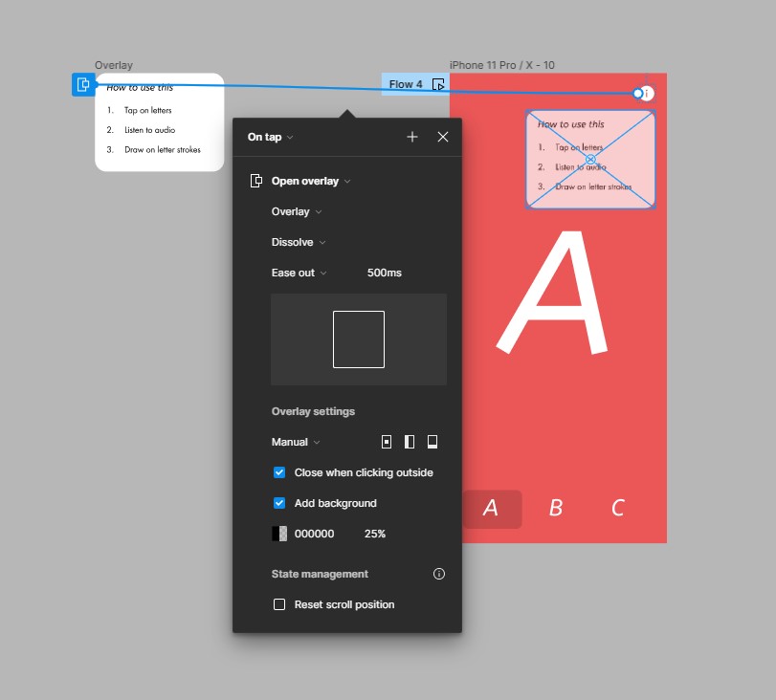Select the C tab in the phone frame
Viewport: 776px width, 700px height.
pos(618,509)
